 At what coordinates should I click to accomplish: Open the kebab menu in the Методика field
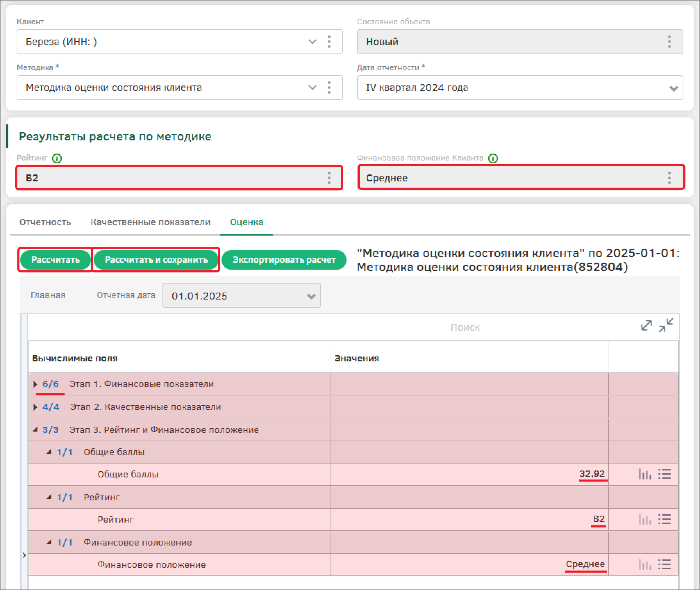coord(329,88)
